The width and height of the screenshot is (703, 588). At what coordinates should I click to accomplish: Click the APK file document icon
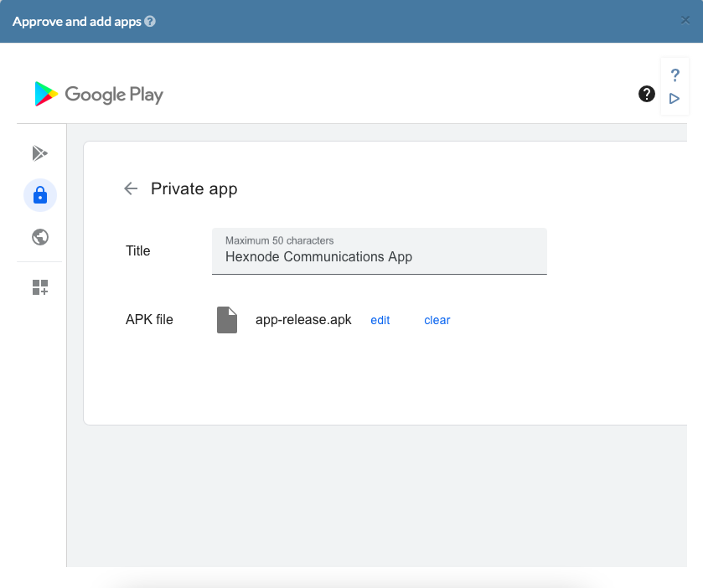(227, 320)
